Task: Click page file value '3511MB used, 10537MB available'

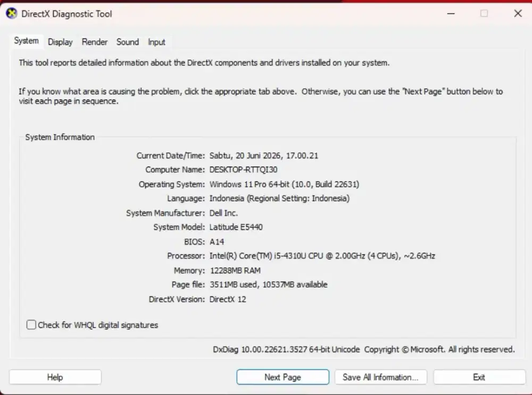Action: [268, 284]
